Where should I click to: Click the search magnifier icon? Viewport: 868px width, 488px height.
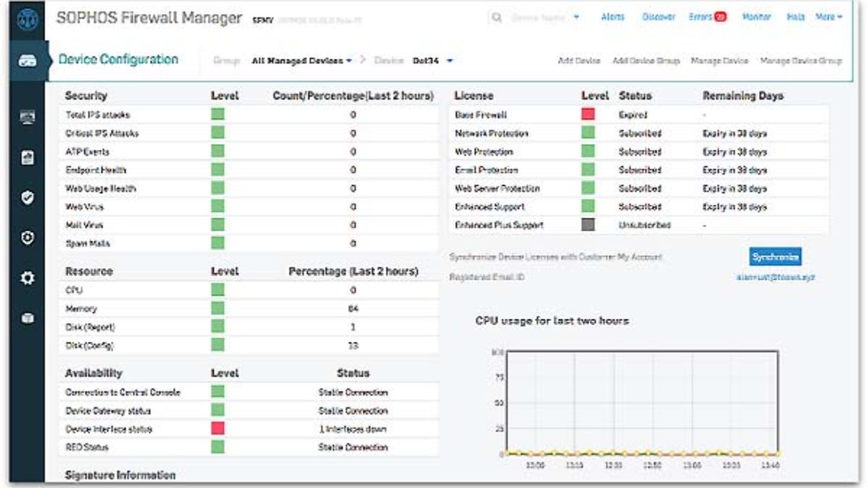pos(497,17)
